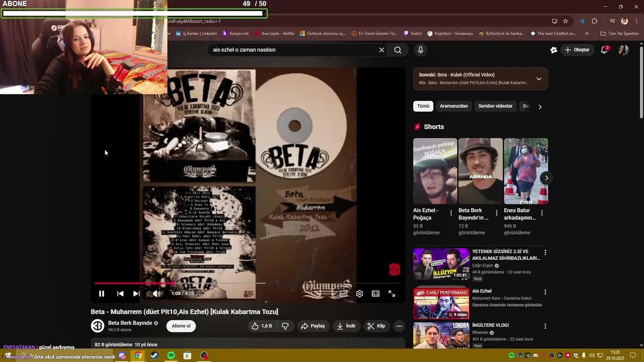Switch to Chrome in the taskbar
The height and width of the screenshot is (362, 644).
click(x=138, y=355)
